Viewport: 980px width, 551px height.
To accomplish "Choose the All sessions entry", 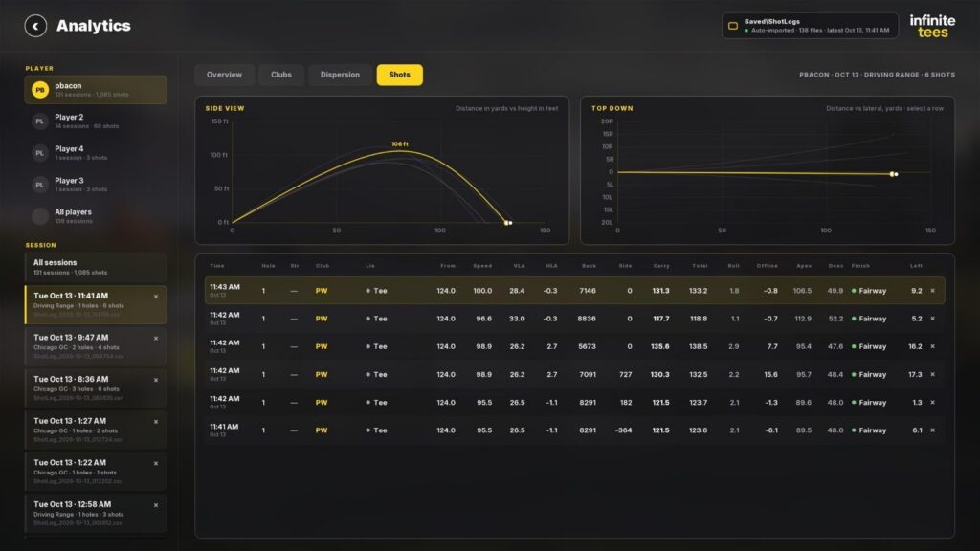I will (96, 268).
